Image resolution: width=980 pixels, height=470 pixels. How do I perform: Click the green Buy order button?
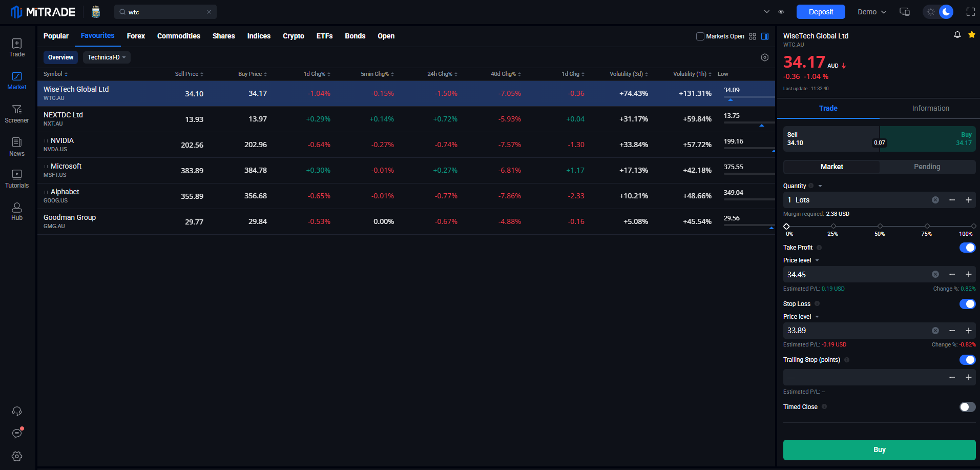(x=879, y=449)
